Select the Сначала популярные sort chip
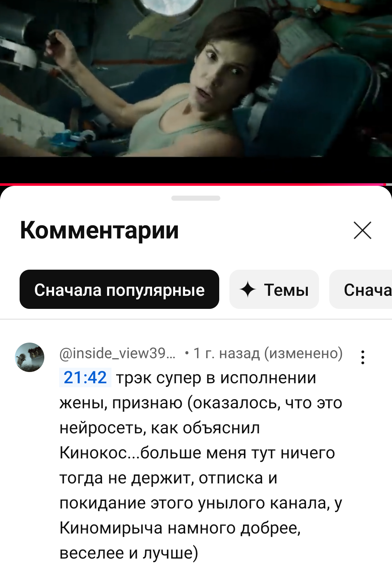Screen dimensions: 392x568 coord(119,289)
